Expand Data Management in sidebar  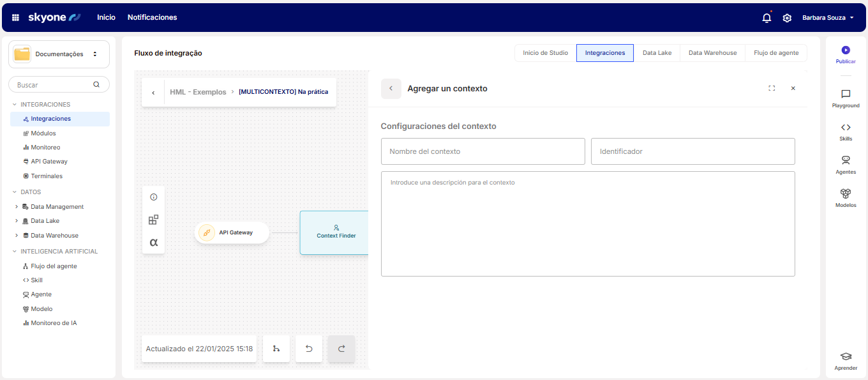[x=17, y=207]
